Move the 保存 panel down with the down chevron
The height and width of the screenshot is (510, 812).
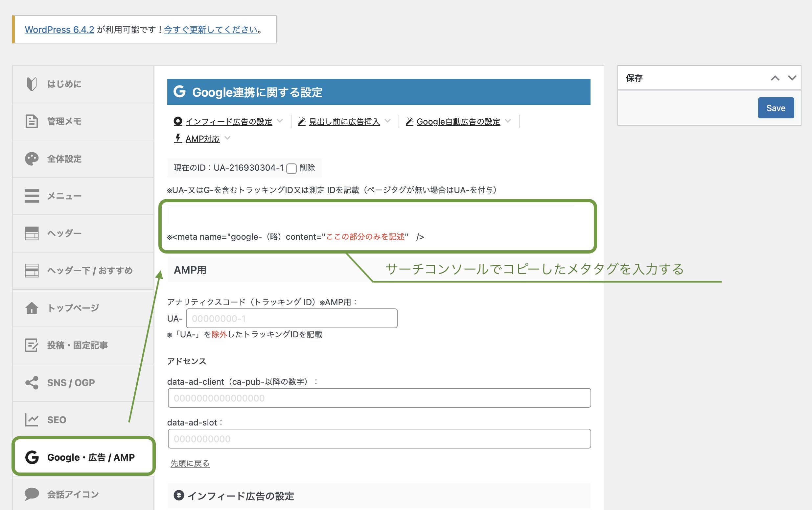(792, 78)
